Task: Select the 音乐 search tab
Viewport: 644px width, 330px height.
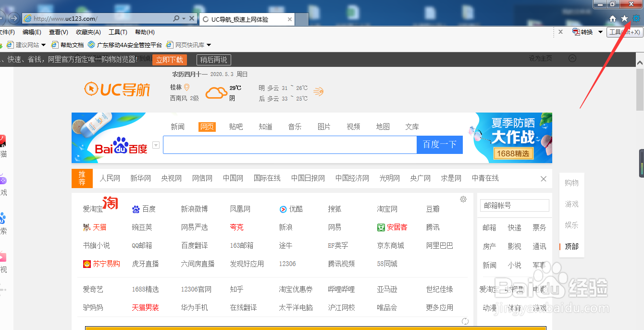Action: pos(295,127)
